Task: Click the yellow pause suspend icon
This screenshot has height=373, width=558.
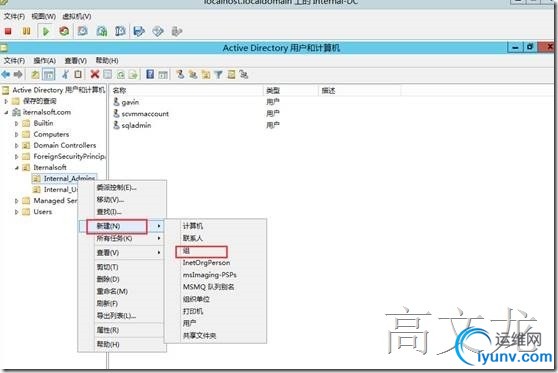Action: (26, 31)
